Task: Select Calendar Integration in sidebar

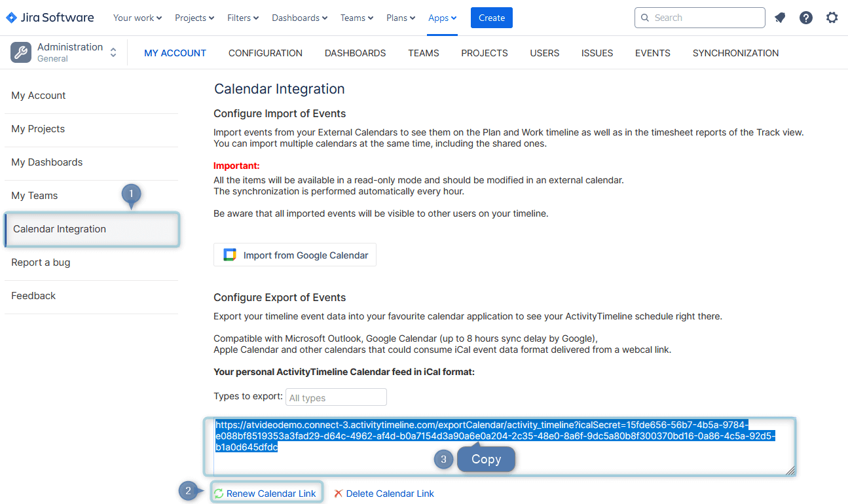Action: coord(91,229)
